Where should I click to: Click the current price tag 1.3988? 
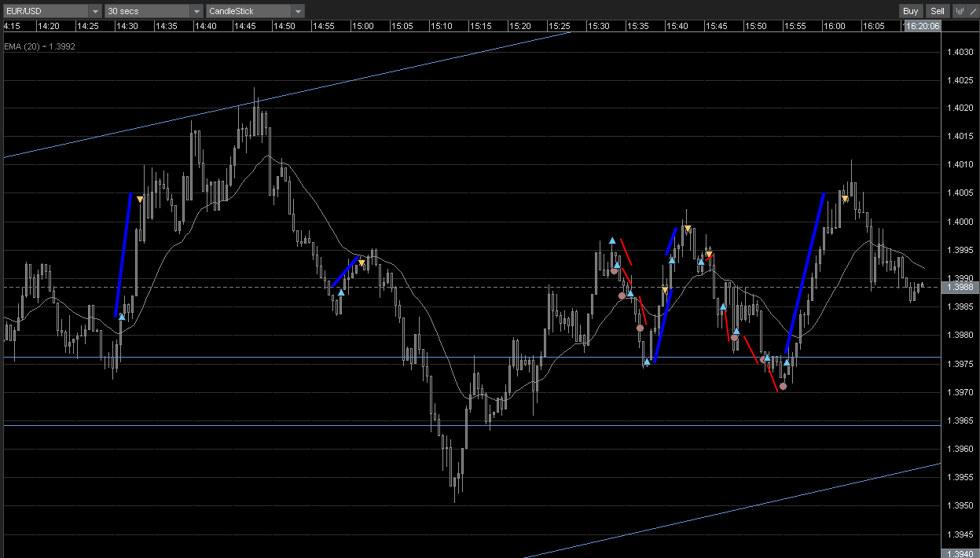[960, 287]
